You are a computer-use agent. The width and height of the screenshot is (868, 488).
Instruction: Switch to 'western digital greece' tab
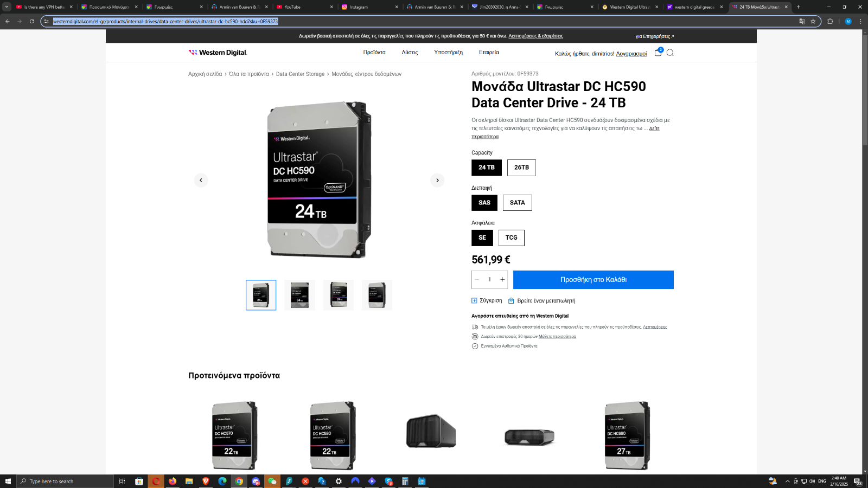(x=694, y=7)
